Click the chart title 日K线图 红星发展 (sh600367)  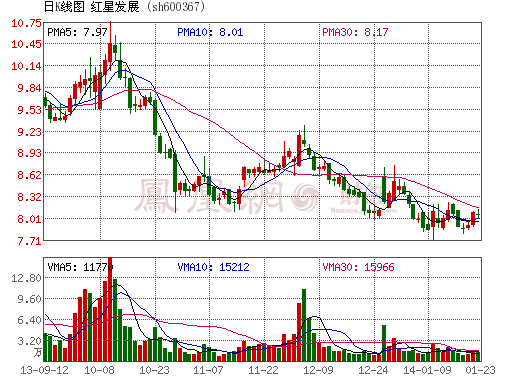coord(124,7)
